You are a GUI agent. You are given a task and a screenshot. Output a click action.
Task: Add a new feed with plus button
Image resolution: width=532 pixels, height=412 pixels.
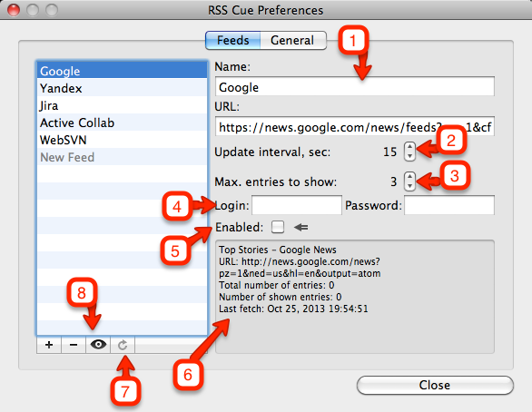(x=49, y=345)
